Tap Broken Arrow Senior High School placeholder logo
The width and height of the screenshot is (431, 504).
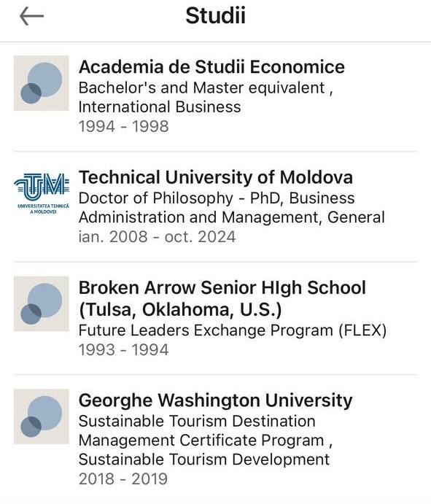(41, 303)
